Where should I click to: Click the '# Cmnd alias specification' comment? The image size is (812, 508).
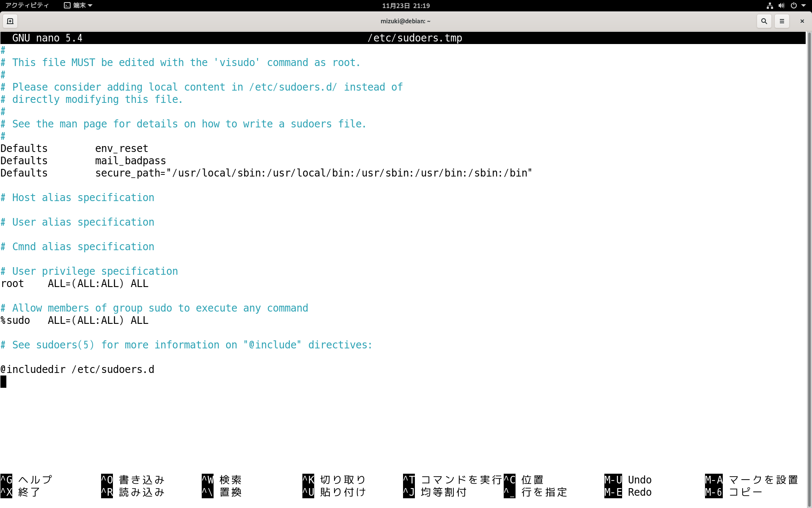pyautogui.click(x=77, y=247)
